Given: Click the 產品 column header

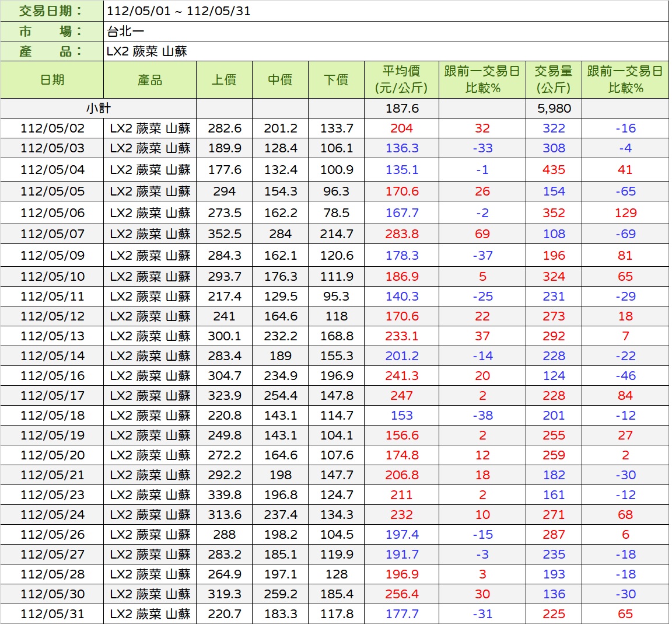Looking at the screenshot, I should pos(150,80).
